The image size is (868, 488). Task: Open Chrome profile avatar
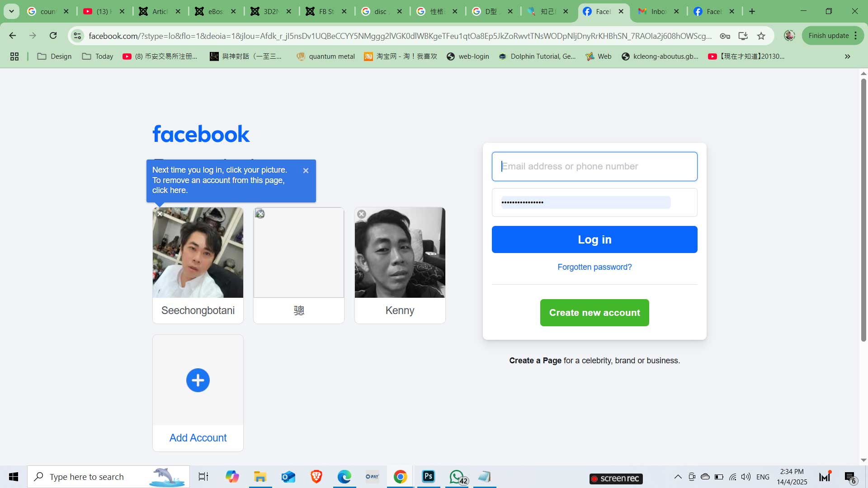[x=789, y=36]
